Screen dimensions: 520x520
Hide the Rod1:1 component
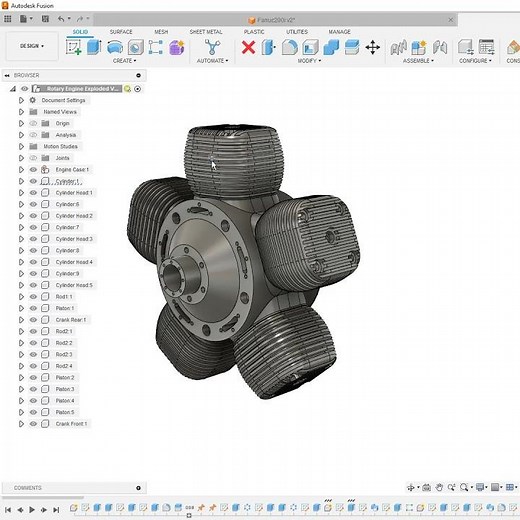(33, 297)
